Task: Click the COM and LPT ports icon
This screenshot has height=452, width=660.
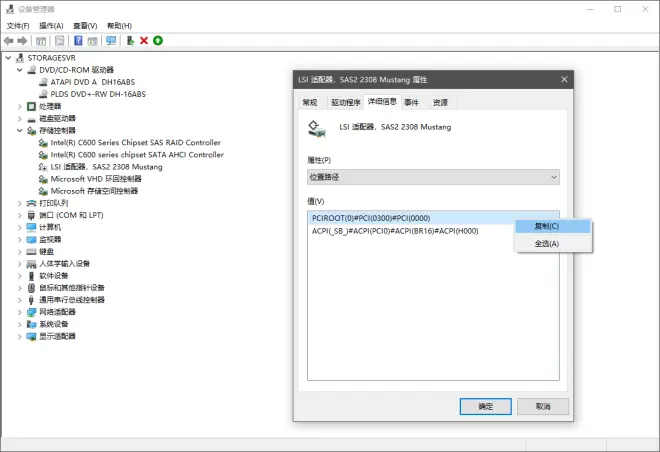Action: [x=32, y=215]
